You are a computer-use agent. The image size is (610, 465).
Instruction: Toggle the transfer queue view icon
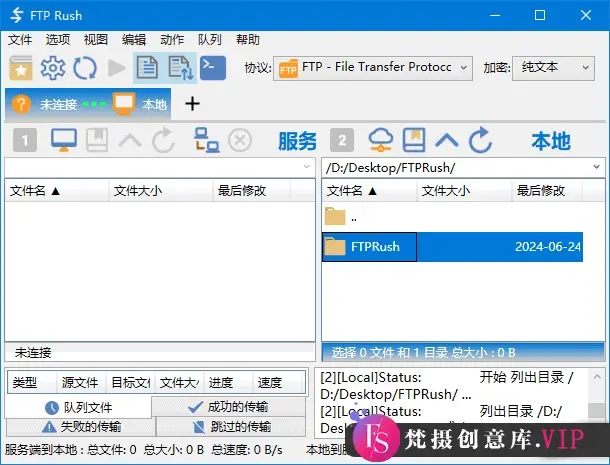pos(181,68)
